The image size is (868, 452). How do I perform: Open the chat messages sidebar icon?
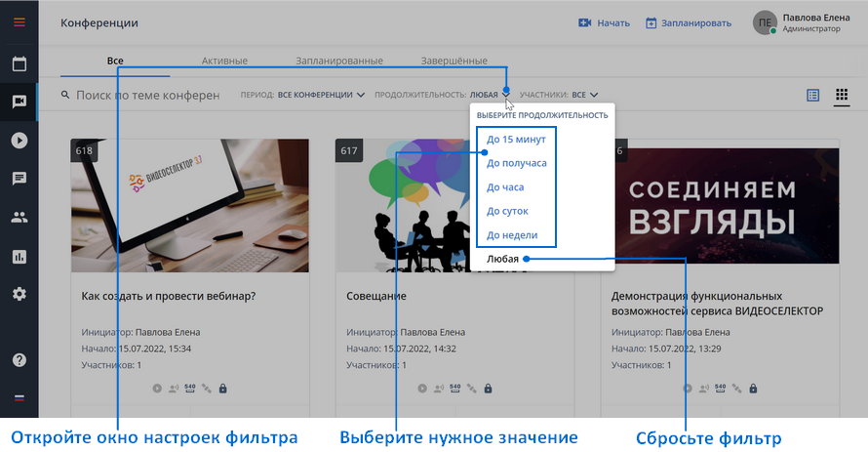pyautogui.click(x=20, y=179)
